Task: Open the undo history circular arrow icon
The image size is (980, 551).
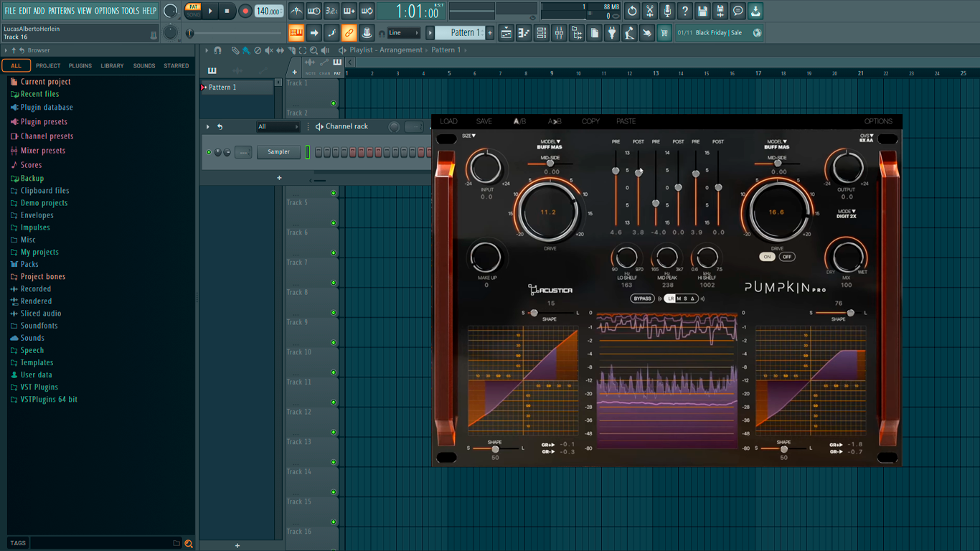Action: tap(632, 11)
